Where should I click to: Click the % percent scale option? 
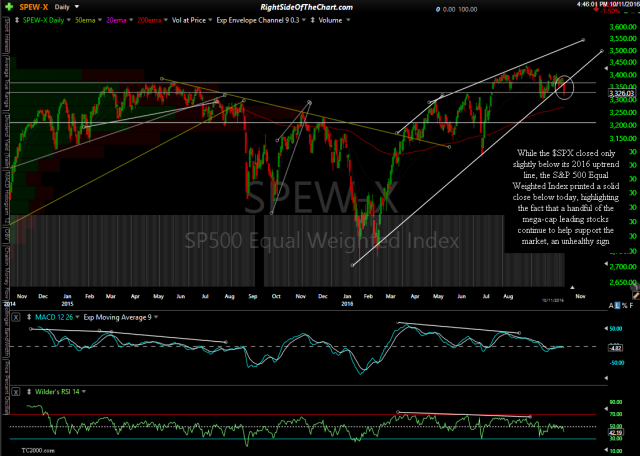624,305
